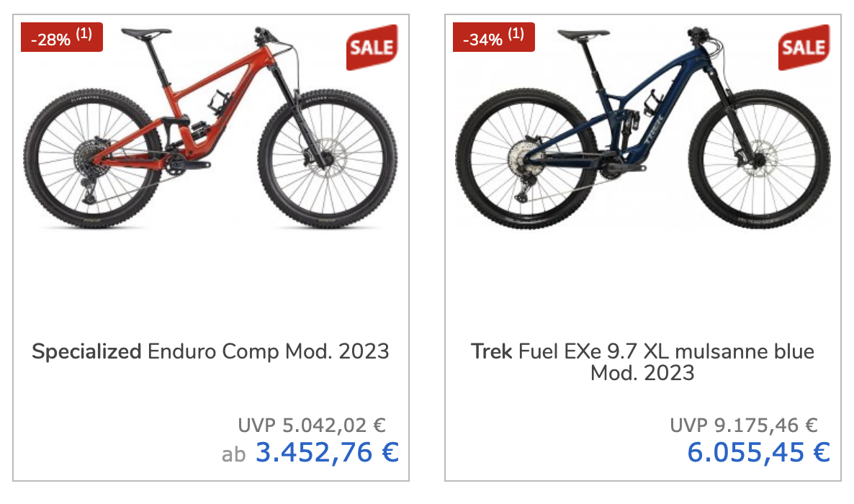Open the blue Trek Fuel EXe bike image
Screen dimensions: 854x504
[x=642, y=130]
